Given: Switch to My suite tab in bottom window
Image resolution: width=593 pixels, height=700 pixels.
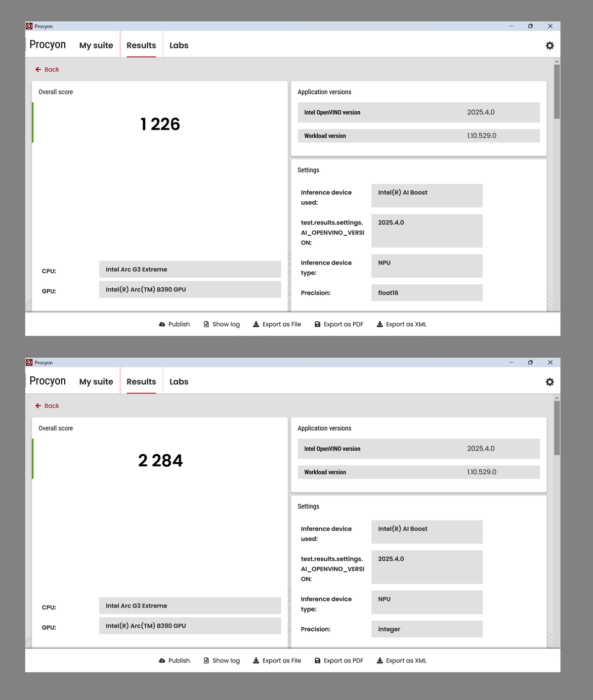Looking at the screenshot, I should 96,382.
